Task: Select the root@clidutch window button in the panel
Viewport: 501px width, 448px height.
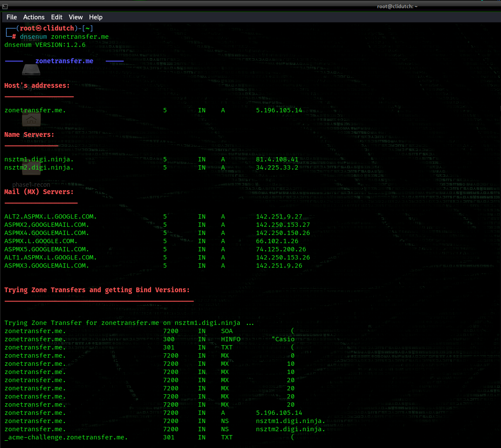Action: [x=397, y=6]
